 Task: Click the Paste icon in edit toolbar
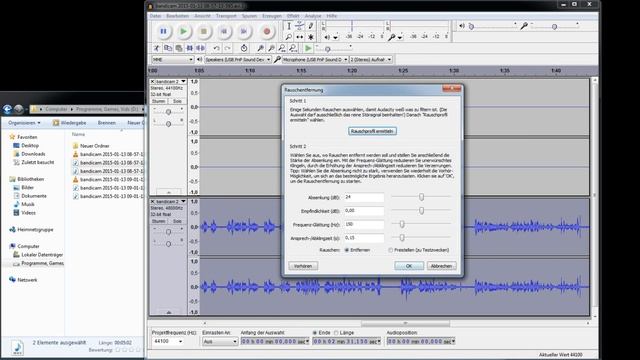[x=179, y=48]
